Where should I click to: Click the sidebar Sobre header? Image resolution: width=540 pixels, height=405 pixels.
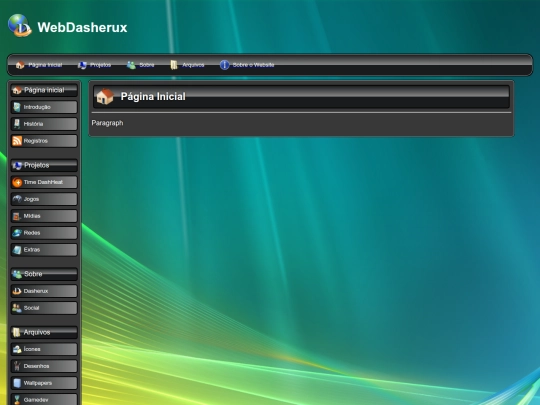coord(44,274)
